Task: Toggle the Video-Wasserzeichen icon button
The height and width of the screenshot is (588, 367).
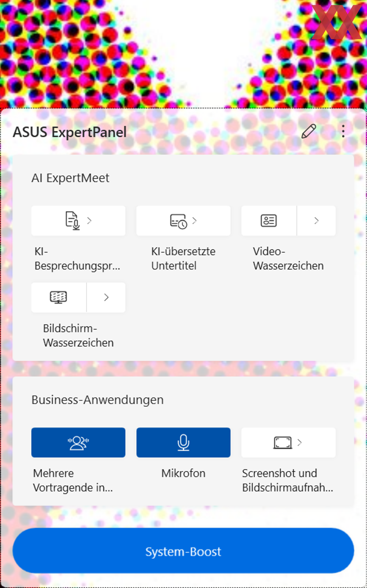Action: pos(269,220)
